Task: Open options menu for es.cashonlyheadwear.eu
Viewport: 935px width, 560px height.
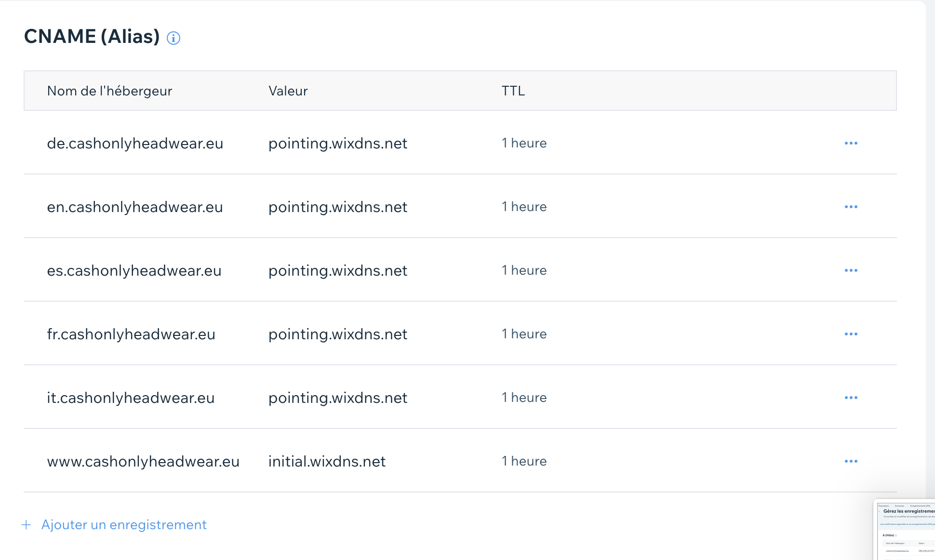Action: [x=851, y=270]
